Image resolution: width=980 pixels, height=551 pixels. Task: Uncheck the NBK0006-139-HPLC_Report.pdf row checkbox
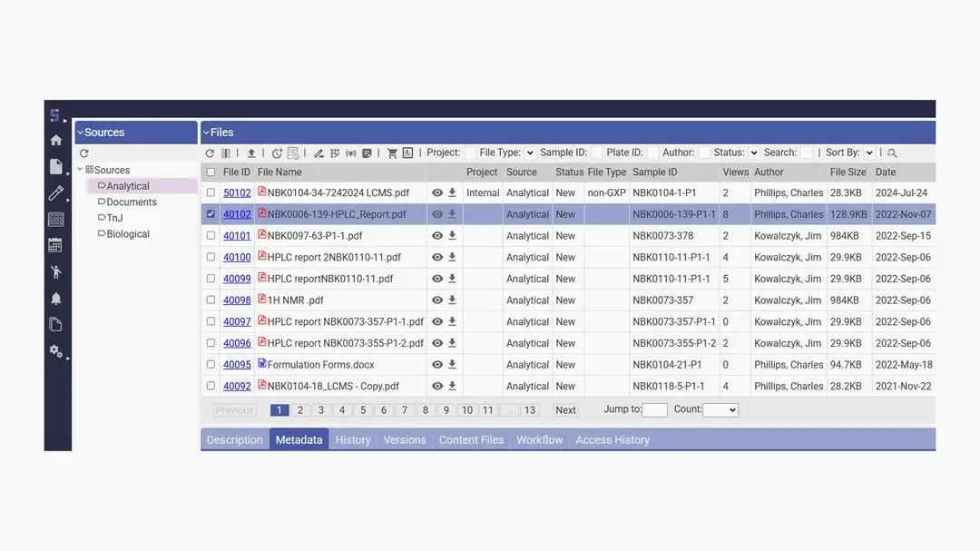coord(211,214)
